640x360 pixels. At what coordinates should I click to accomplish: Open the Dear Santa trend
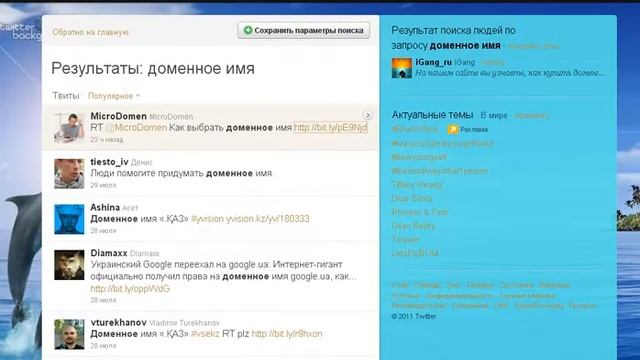(411, 198)
